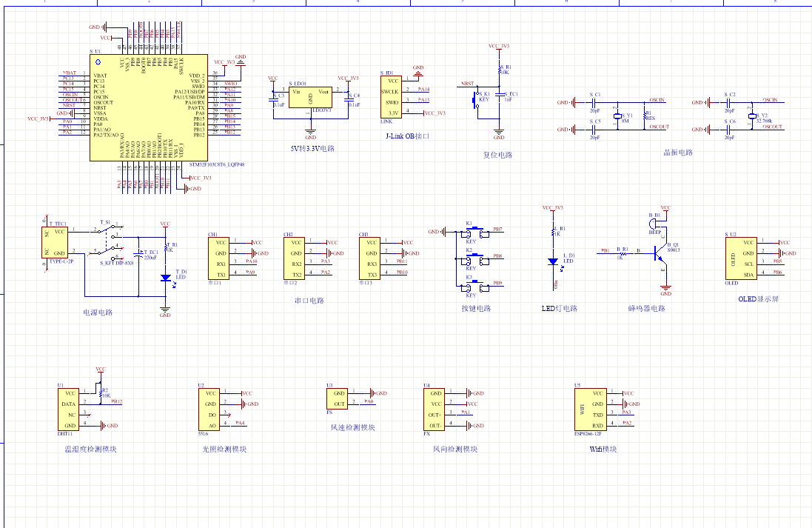Select the B_Q1 S9013 transistor
The image size is (812, 528).
click(x=660, y=253)
